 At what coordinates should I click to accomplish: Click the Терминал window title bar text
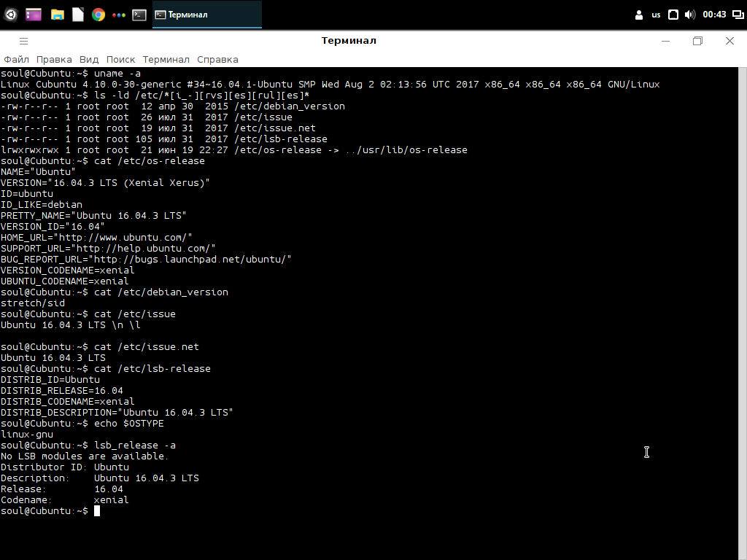(x=349, y=41)
